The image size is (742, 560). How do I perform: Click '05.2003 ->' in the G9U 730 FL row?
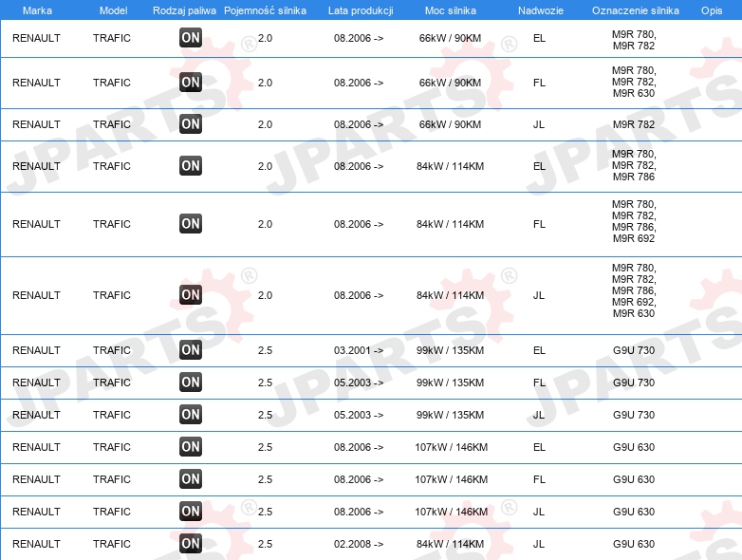click(359, 383)
